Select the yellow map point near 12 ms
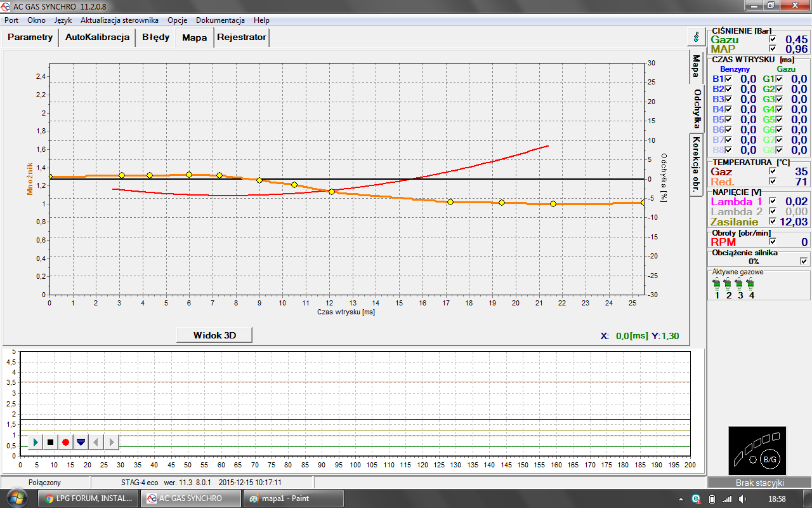The image size is (812, 508). tap(331, 191)
